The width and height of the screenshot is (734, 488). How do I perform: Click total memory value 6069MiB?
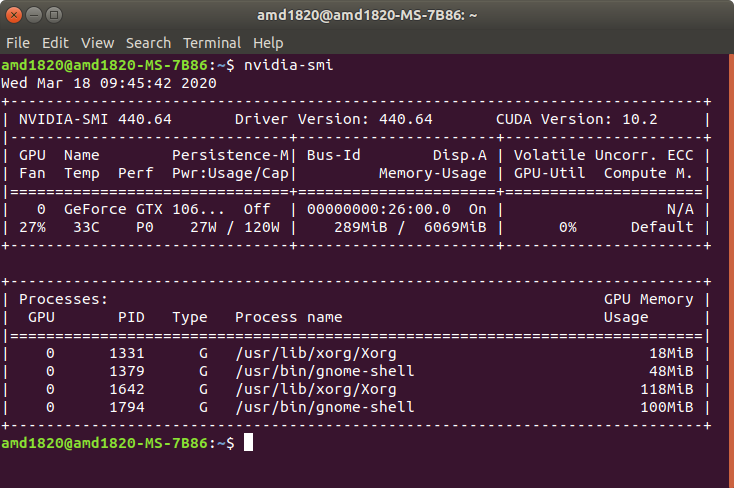tap(455, 227)
